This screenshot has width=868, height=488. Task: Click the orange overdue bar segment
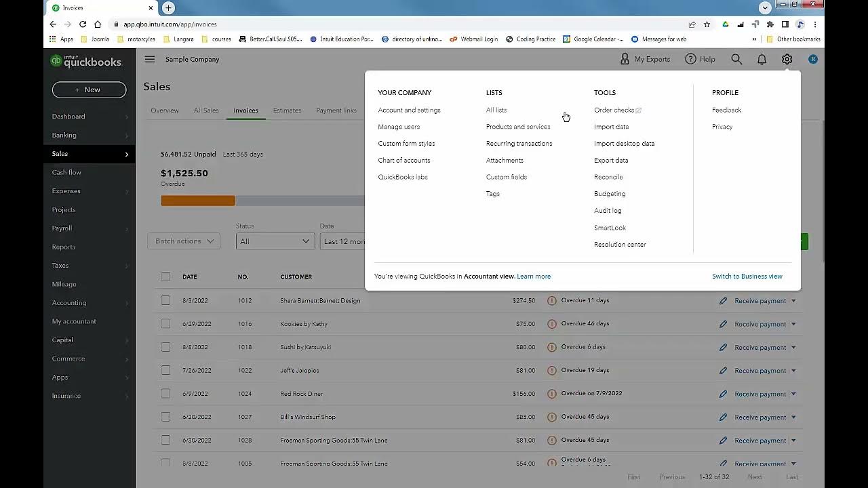(198, 201)
